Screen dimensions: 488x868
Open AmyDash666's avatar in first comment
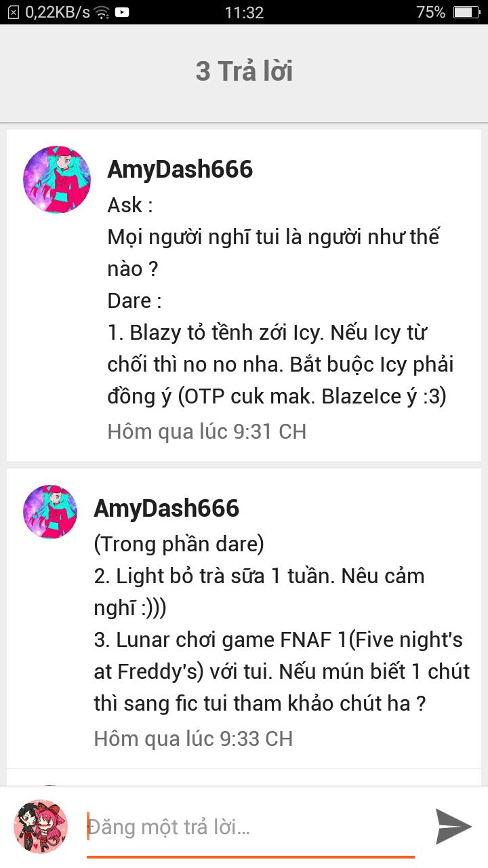pyautogui.click(x=57, y=180)
